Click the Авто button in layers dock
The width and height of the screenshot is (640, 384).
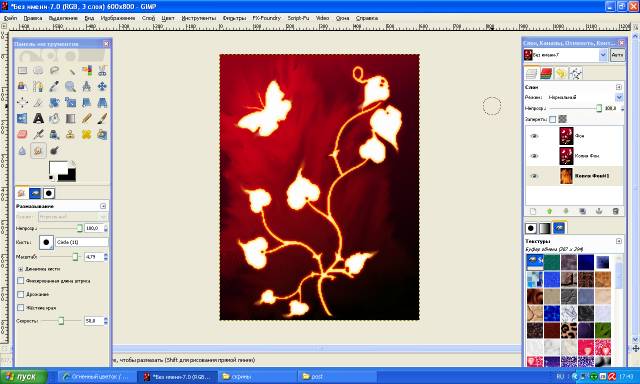(617, 55)
